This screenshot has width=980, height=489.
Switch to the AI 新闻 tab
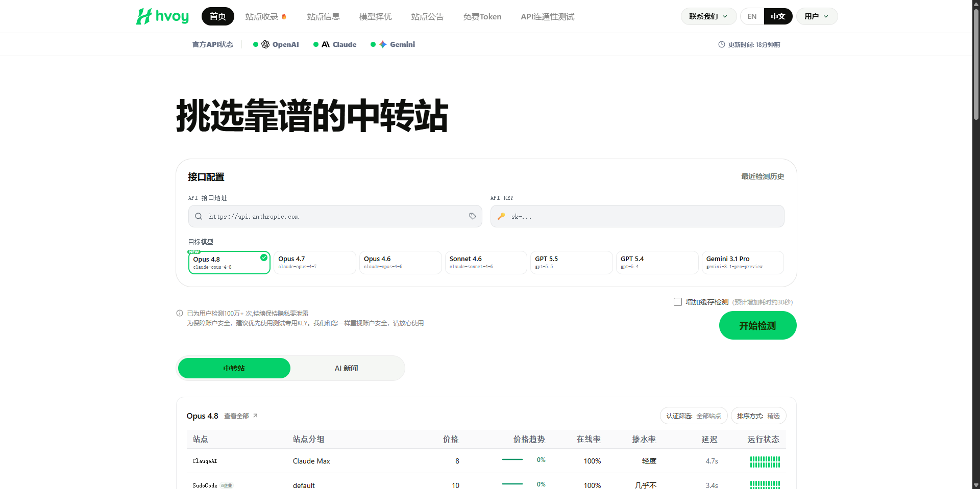click(347, 368)
